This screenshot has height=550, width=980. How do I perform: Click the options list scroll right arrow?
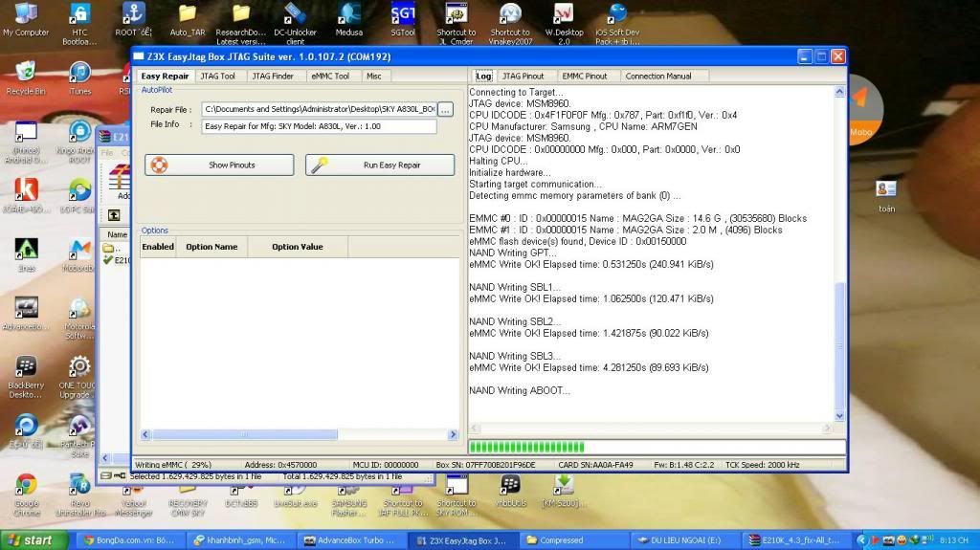pyautogui.click(x=453, y=434)
